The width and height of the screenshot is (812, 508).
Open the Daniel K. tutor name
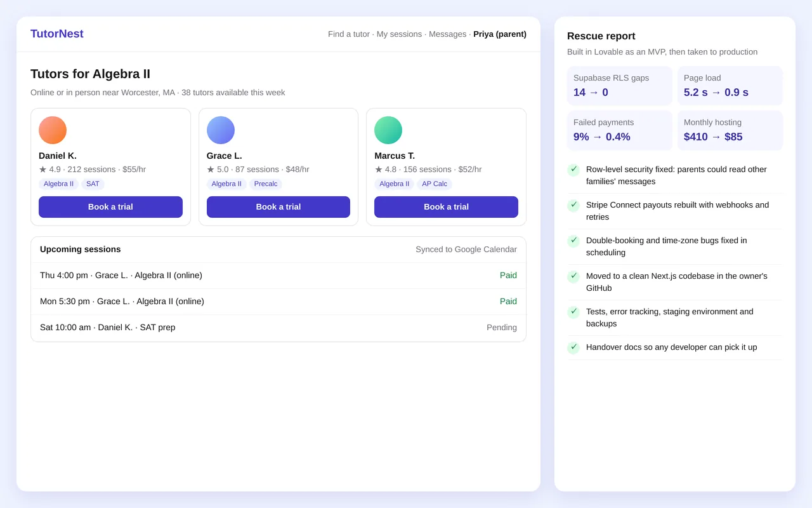(x=58, y=156)
